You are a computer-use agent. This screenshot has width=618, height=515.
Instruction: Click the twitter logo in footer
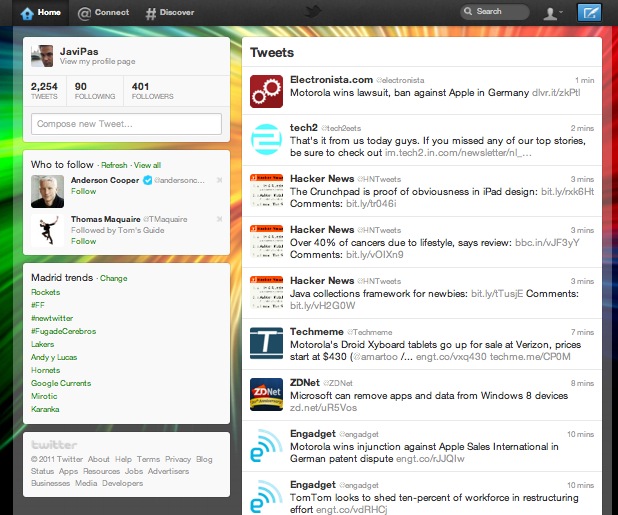54,445
